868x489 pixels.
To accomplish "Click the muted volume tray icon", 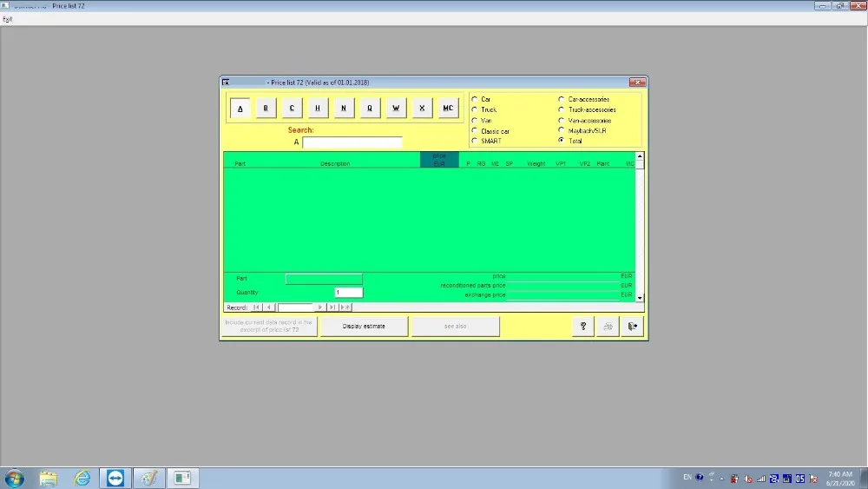I will pyautogui.click(x=748, y=479).
